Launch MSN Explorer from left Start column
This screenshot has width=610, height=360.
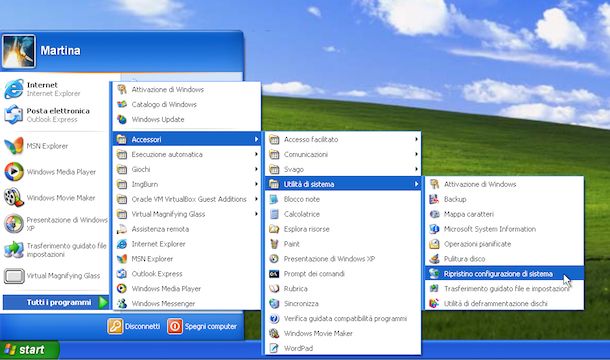tap(54, 146)
